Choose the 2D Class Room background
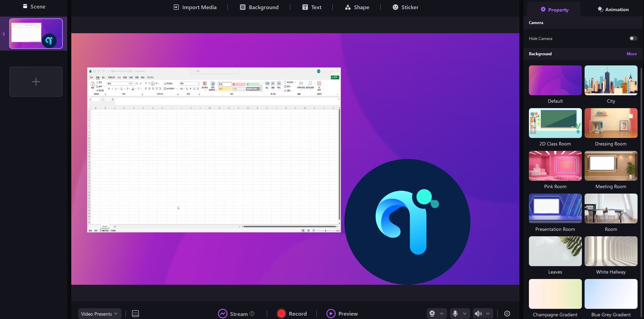This screenshot has width=644, height=319. point(555,123)
